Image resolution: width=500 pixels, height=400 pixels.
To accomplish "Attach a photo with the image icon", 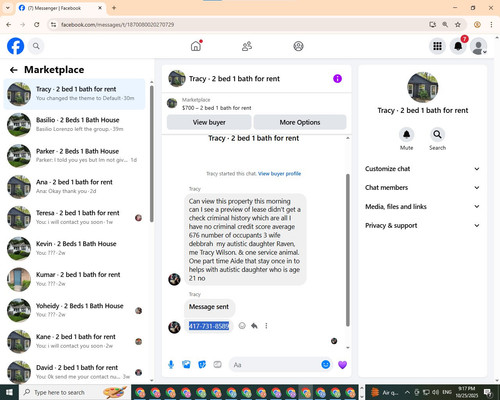I will [186, 365].
